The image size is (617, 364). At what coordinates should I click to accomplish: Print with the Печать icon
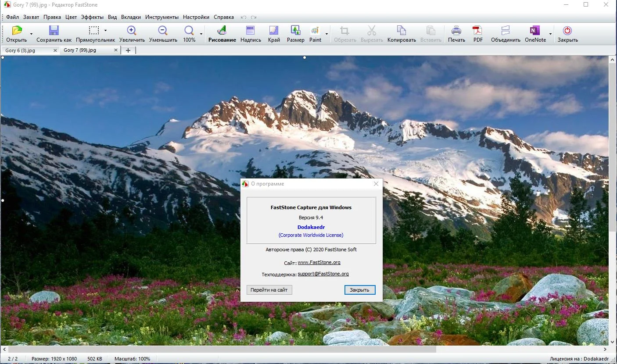coord(456,34)
